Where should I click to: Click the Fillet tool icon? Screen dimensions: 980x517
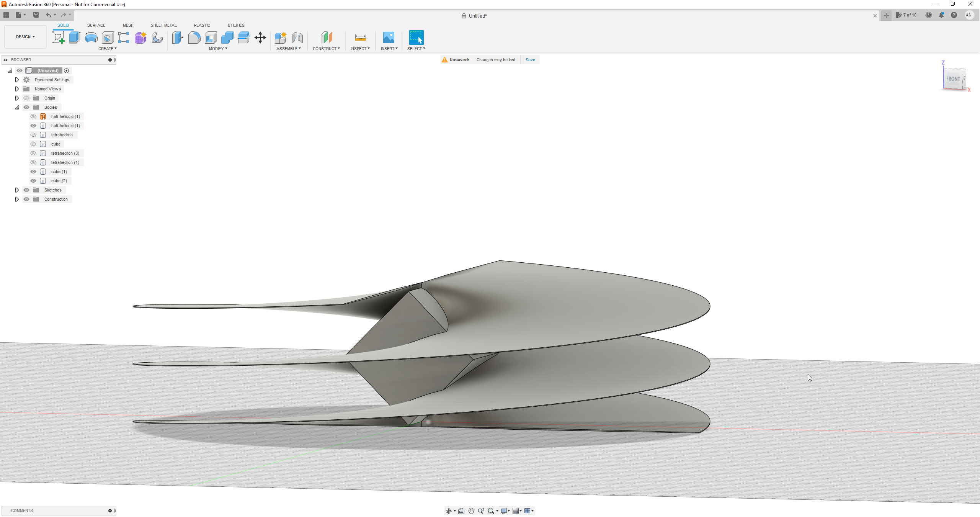pyautogui.click(x=194, y=38)
